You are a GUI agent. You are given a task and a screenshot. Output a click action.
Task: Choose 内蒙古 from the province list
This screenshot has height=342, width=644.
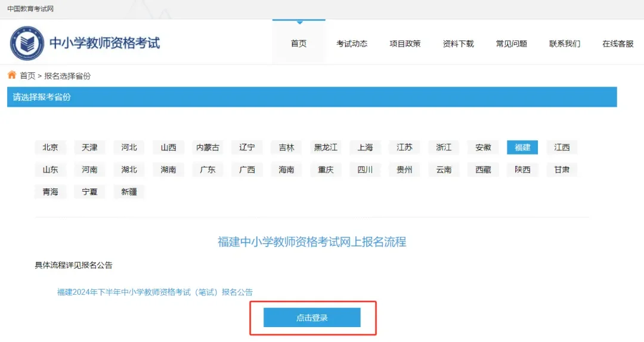point(208,147)
